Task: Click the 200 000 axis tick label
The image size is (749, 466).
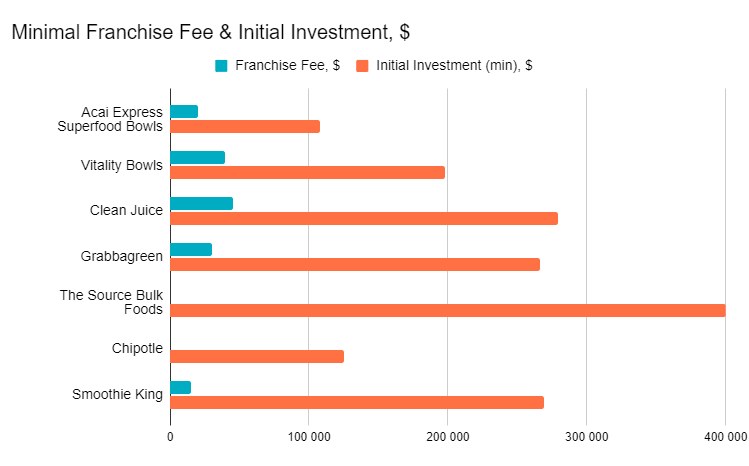Action: [448, 437]
